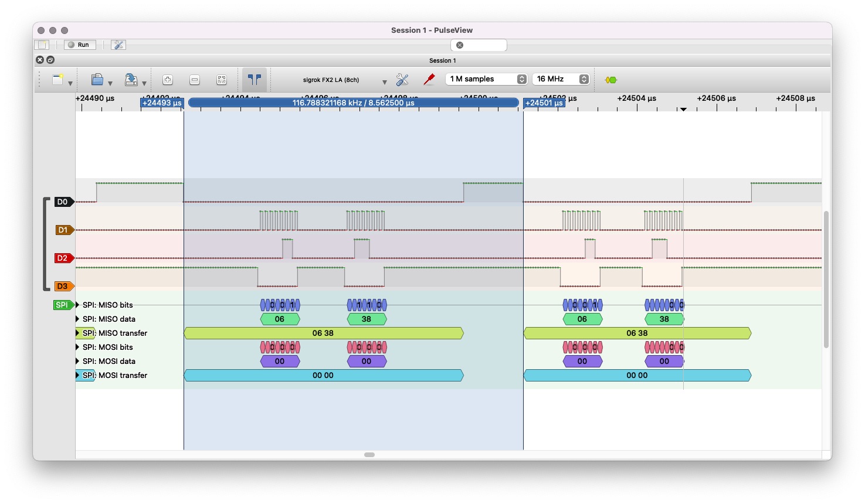Viewport: 865px width, 504px height.
Task: Click the horizontal scrollbar handle at bottom
Action: (369, 455)
